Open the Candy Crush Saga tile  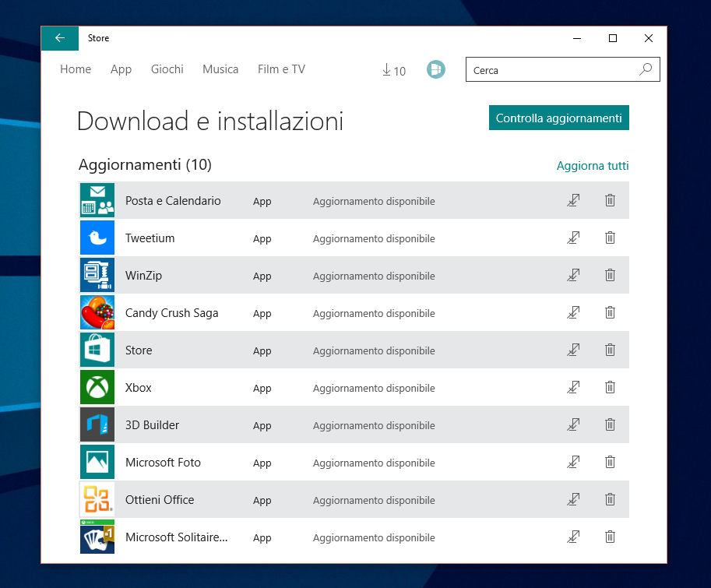pyautogui.click(x=97, y=312)
